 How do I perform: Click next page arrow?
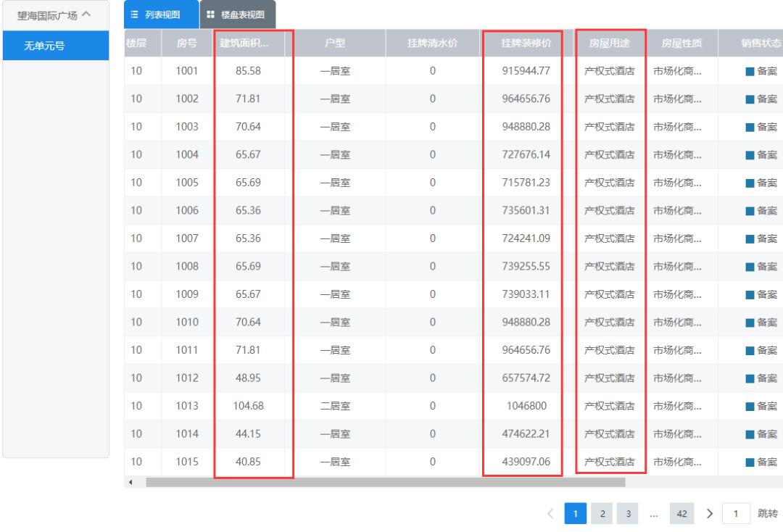(710, 514)
